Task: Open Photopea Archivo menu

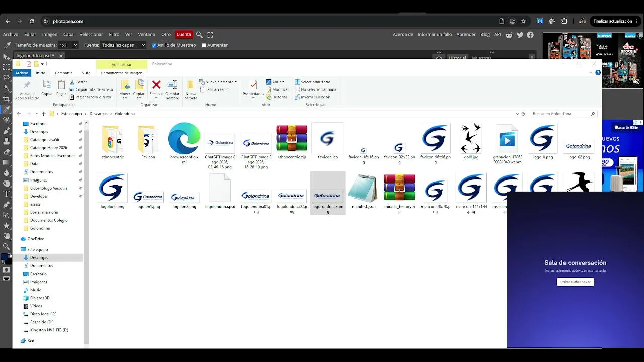Action: (11, 35)
